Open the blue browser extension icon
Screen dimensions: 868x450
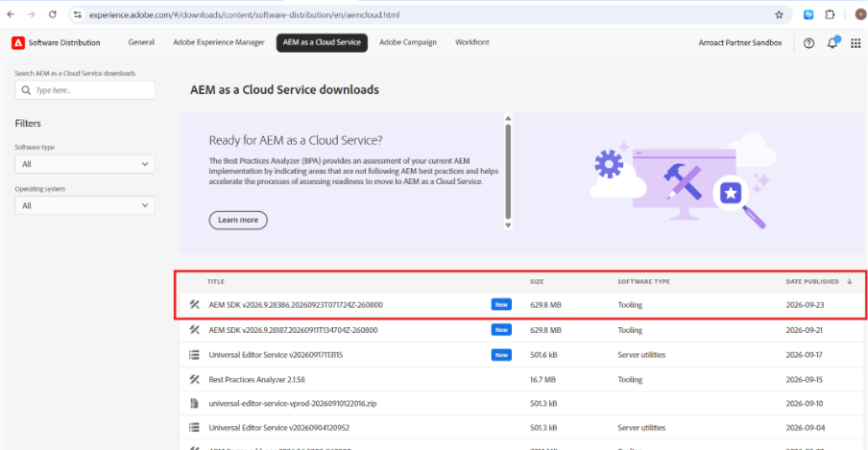pyautogui.click(x=808, y=15)
